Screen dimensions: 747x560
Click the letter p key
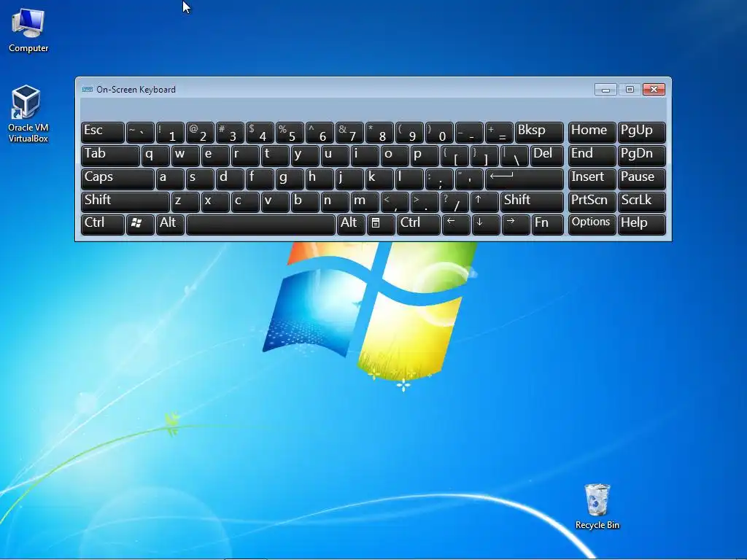tap(425, 155)
